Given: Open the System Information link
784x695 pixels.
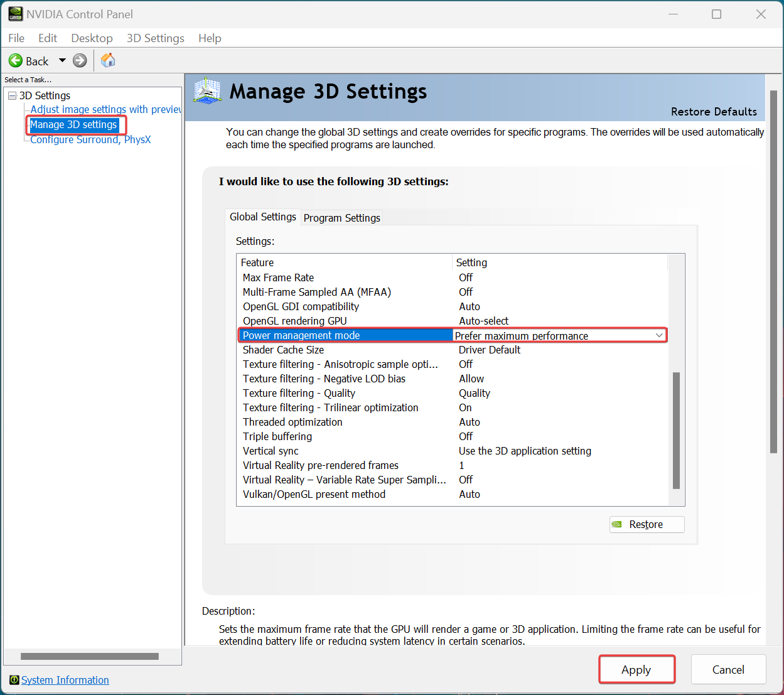Looking at the screenshot, I should [65, 680].
